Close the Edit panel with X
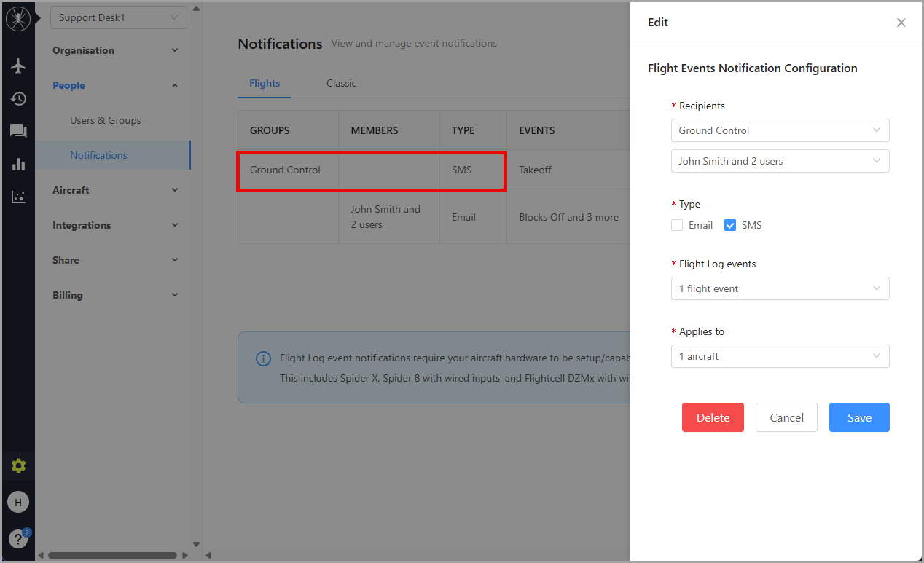The height and width of the screenshot is (563, 924). tap(901, 23)
